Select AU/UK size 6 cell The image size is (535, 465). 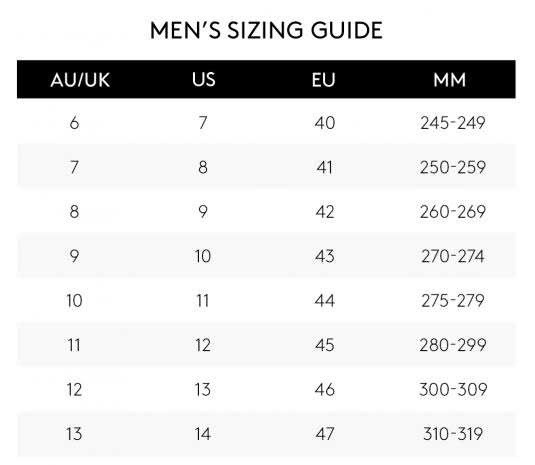pos(74,123)
